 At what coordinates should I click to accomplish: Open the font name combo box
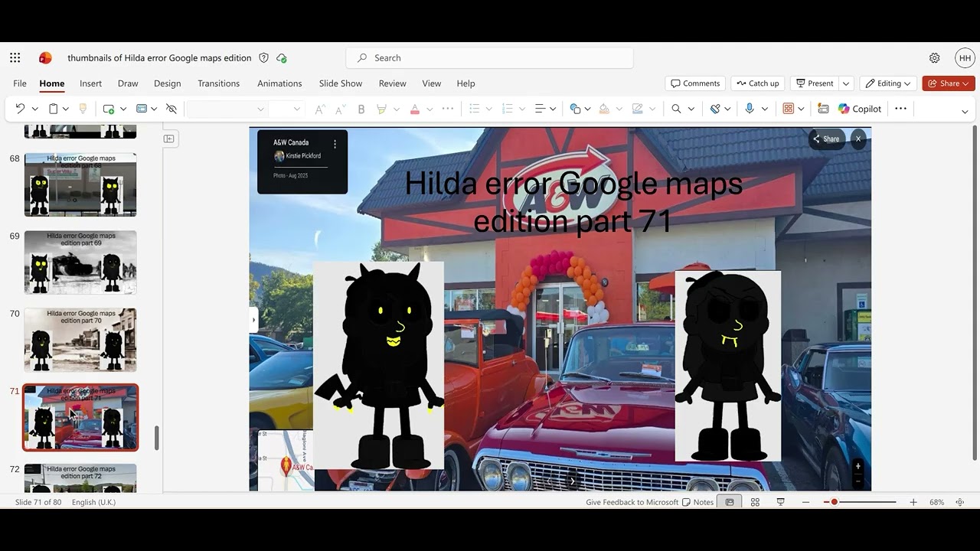(x=227, y=109)
